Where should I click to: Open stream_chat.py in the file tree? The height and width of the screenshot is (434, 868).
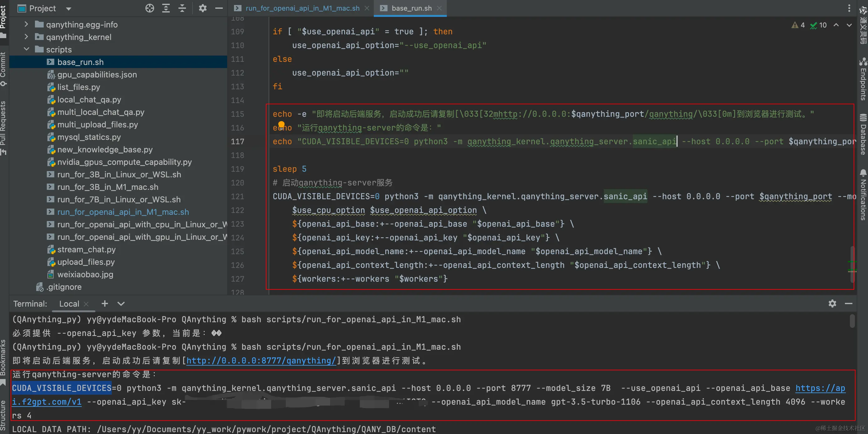86,249
